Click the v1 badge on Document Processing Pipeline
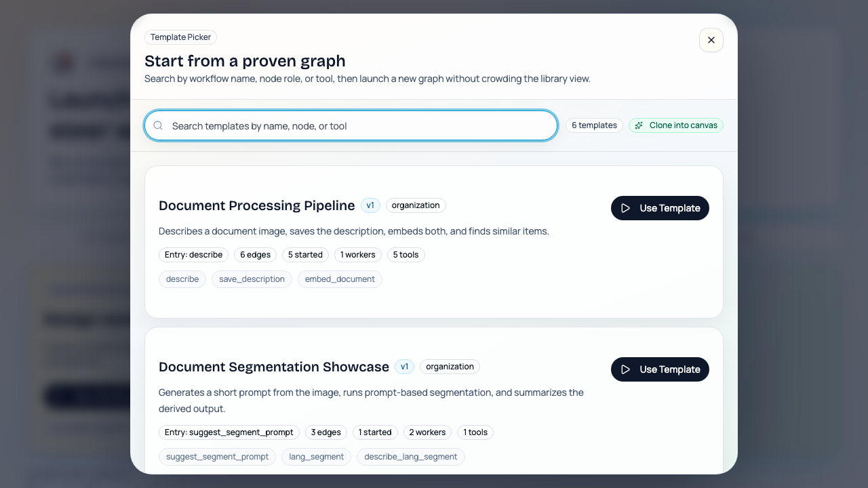 (370, 205)
